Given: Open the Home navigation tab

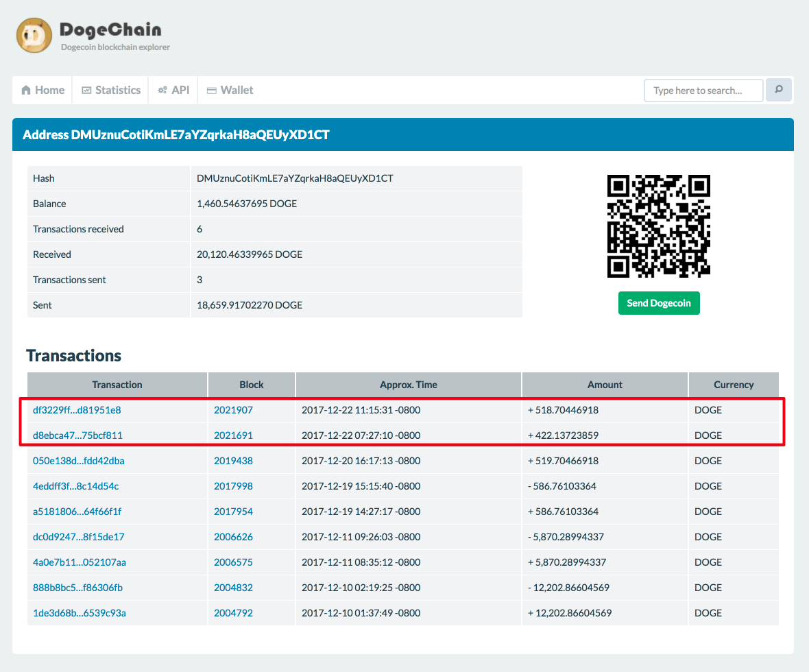Looking at the screenshot, I should pyautogui.click(x=43, y=90).
